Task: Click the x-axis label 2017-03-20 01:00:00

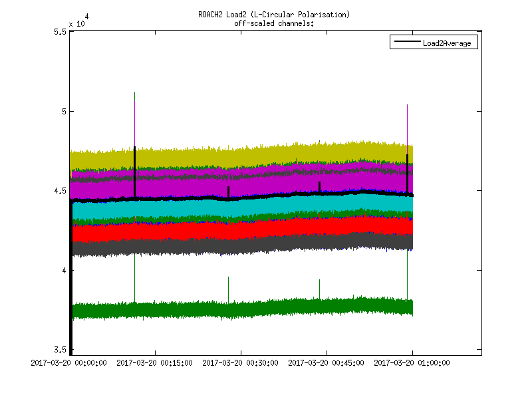Action: (412, 363)
